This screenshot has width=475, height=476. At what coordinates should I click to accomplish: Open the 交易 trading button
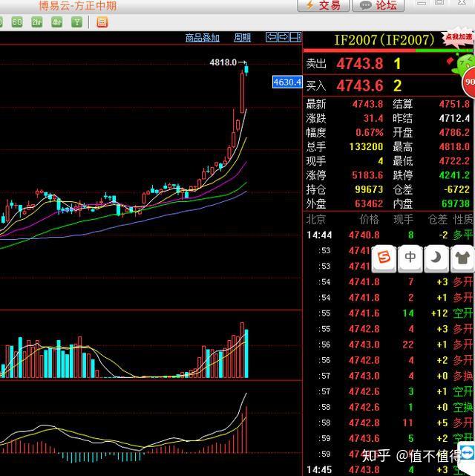pyautogui.click(x=324, y=5)
